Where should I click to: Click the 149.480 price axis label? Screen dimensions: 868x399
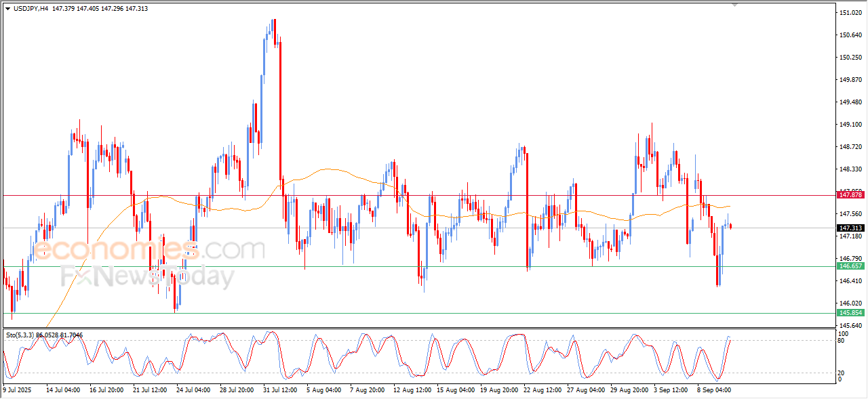[x=850, y=102]
